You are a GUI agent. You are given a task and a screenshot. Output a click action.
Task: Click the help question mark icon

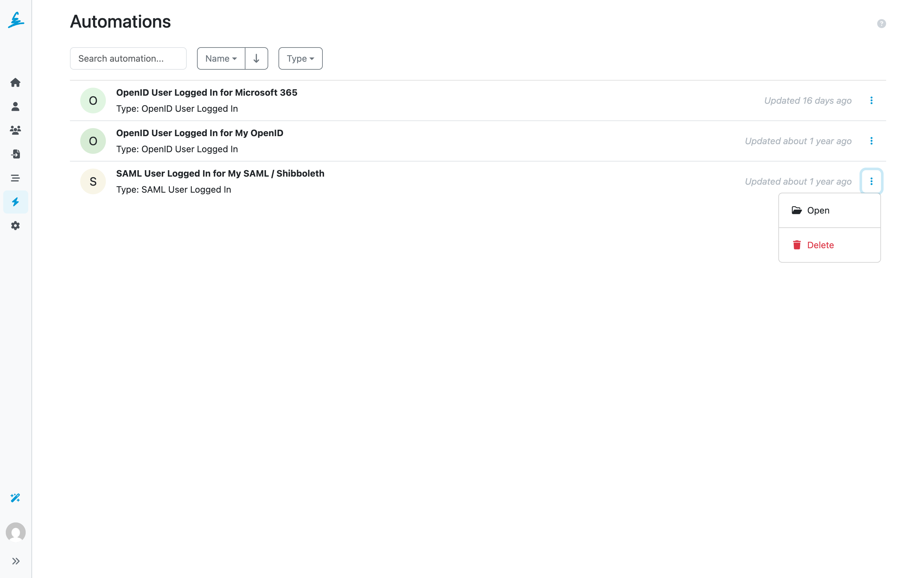pyautogui.click(x=881, y=24)
